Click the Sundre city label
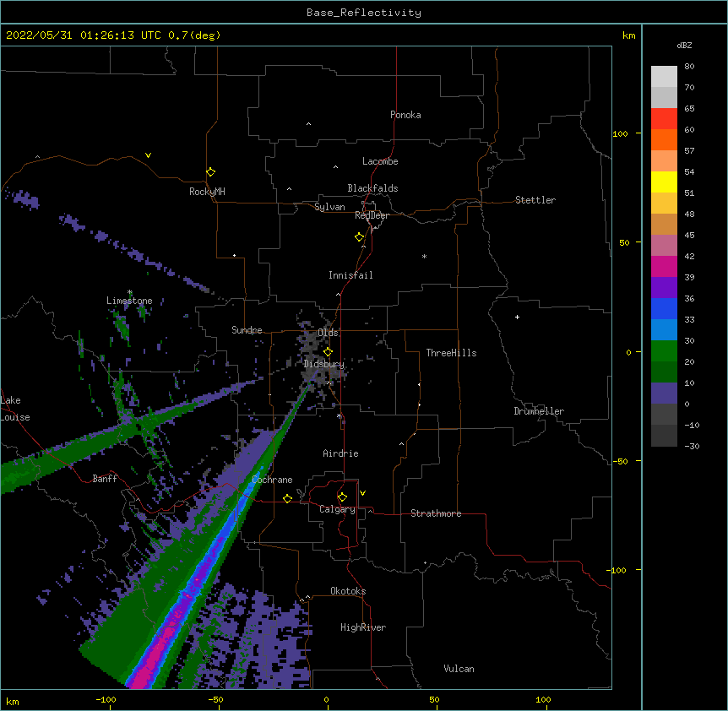This screenshot has height=711, width=728. coord(247,330)
